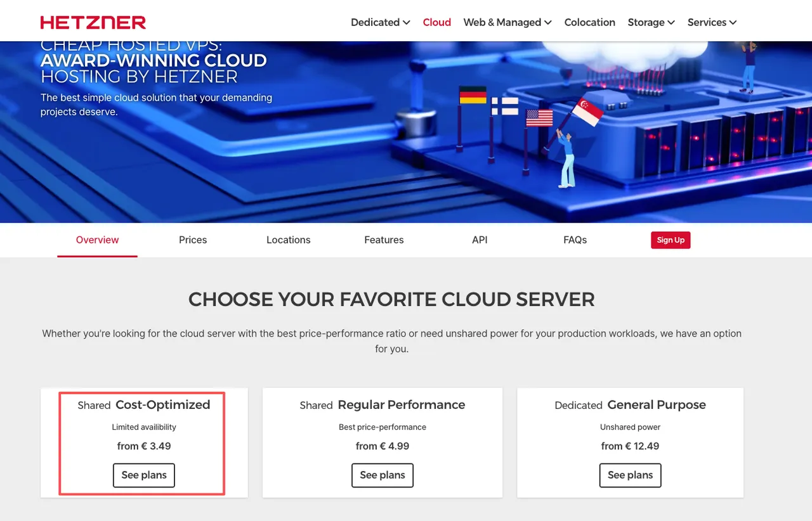Expand the Storage menu
The width and height of the screenshot is (812, 521).
click(x=651, y=22)
